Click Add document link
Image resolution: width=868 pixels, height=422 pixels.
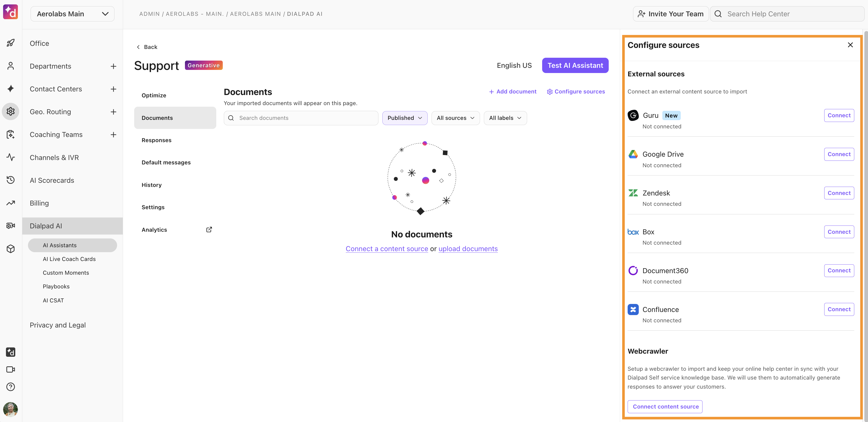(513, 92)
